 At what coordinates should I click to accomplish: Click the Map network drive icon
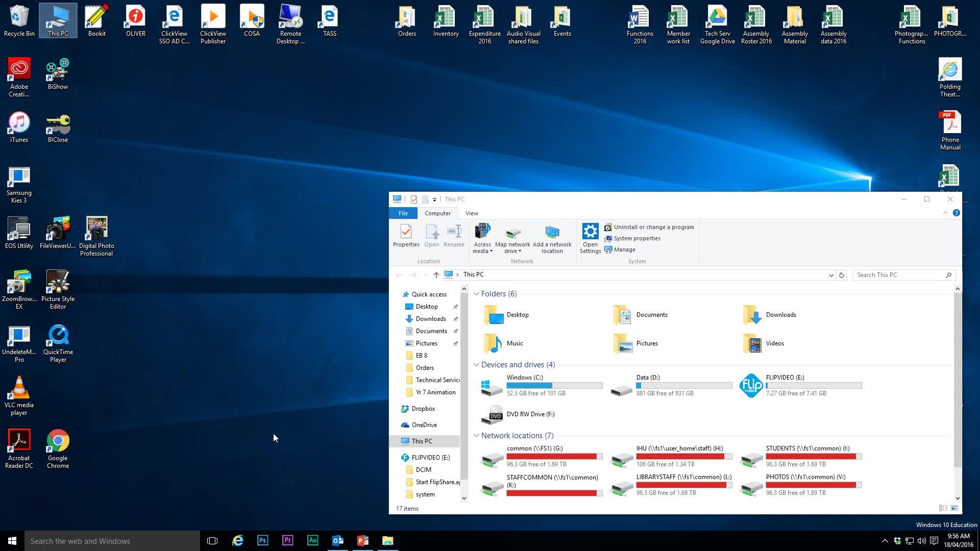pos(512,233)
